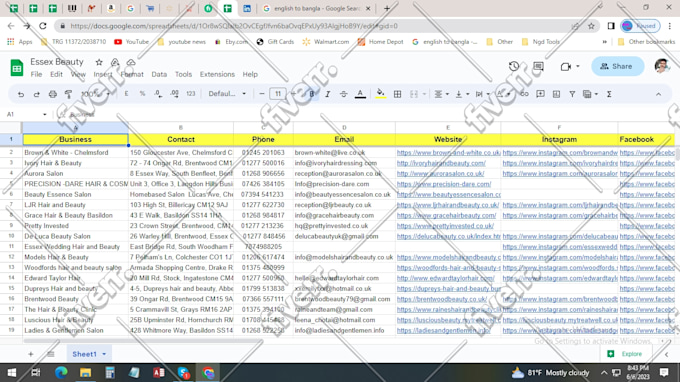Expand filter views dropdown
The width and height of the screenshot is (680, 382).
[596, 94]
